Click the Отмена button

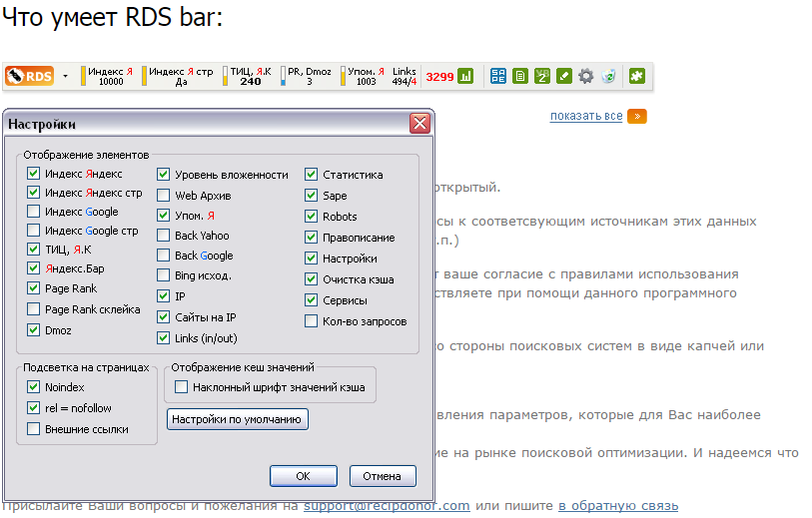tap(383, 476)
